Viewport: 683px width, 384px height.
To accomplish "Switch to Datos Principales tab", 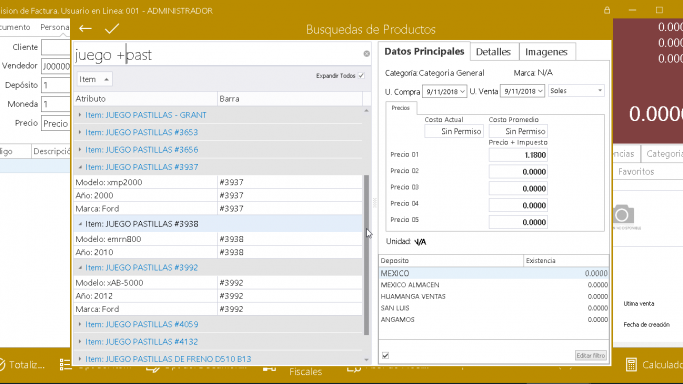I will click(424, 51).
